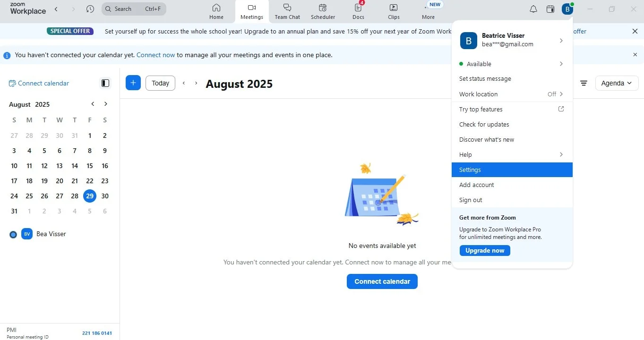Click the info icon in calendar notice
Image resolution: width=644 pixels, height=340 pixels.
[x=7, y=55]
